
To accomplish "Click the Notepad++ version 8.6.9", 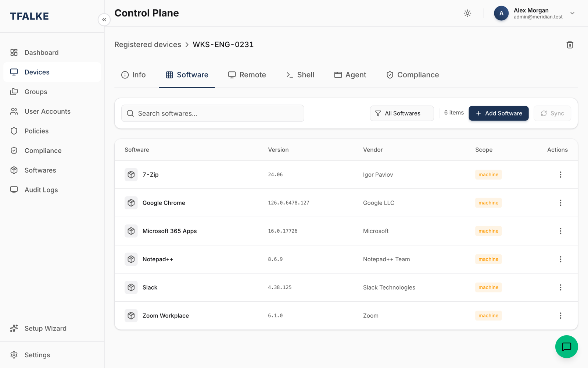I will [275, 259].
